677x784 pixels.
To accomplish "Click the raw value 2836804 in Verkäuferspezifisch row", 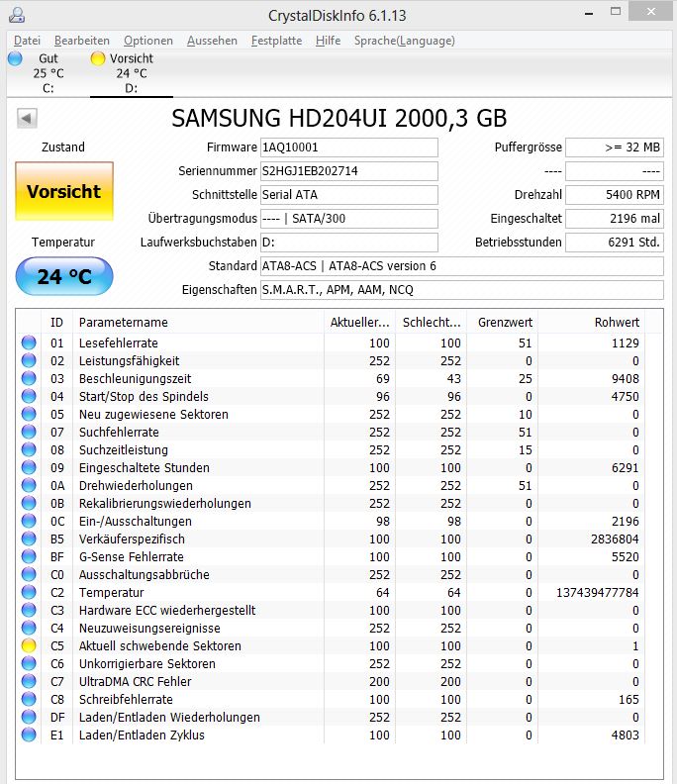I will pos(615,539).
